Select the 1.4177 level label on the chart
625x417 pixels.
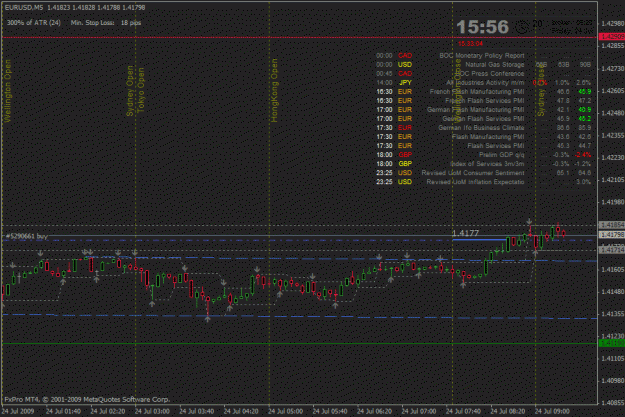click(x=465, y=233)
